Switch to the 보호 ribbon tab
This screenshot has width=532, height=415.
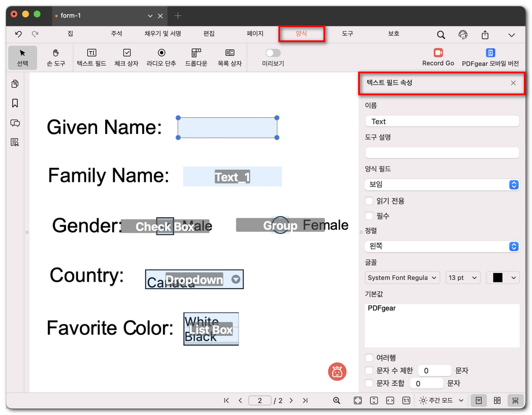pos(393,33)
